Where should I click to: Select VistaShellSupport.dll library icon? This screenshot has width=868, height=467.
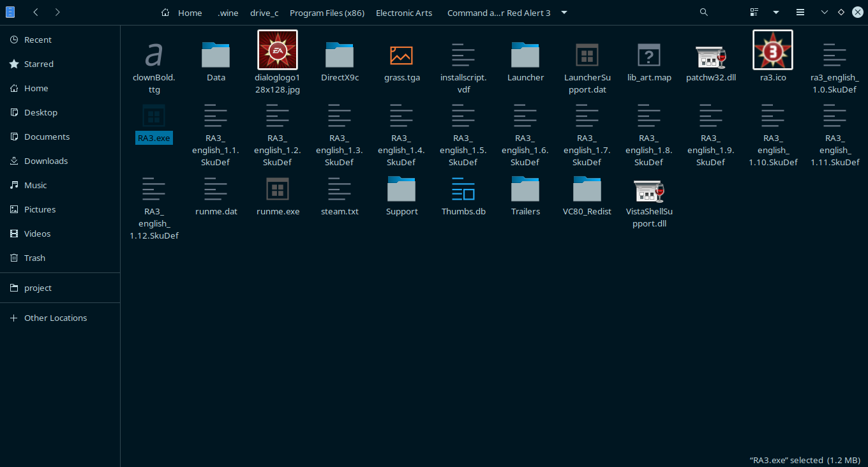(649, 190)
